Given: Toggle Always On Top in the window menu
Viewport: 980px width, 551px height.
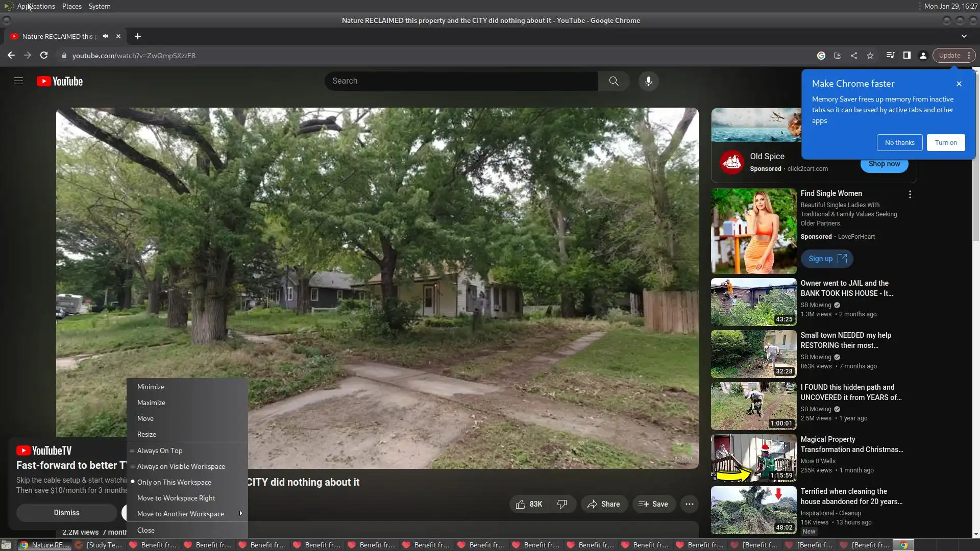Looking at the screenshot, I should (159, 450).
